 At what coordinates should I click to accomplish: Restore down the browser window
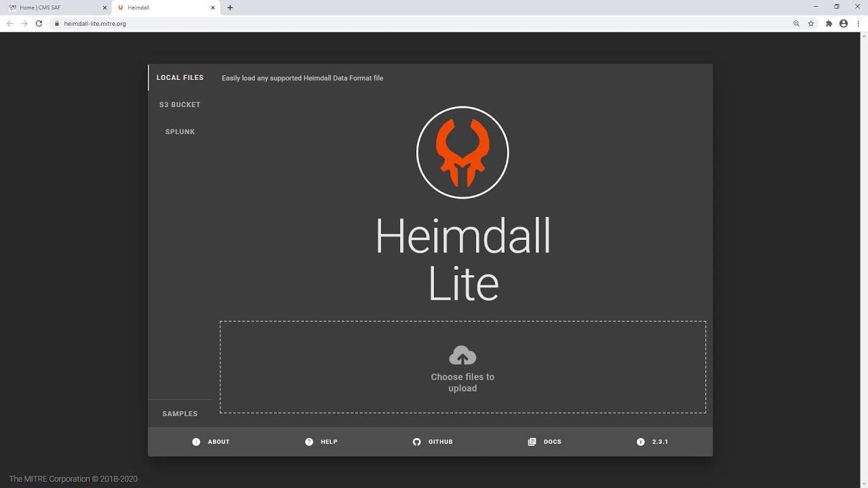pos(837,7)
